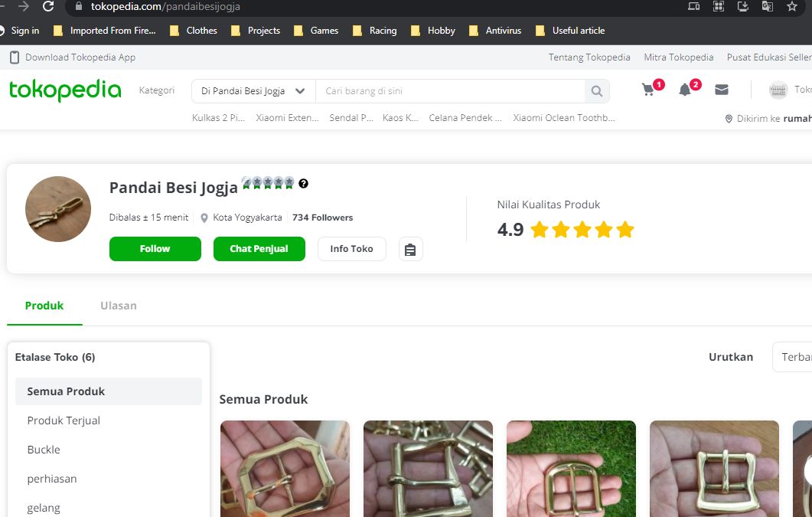Click the shop reputation badges
Viewport: 812px width, 517px height.
coord(269,183)
